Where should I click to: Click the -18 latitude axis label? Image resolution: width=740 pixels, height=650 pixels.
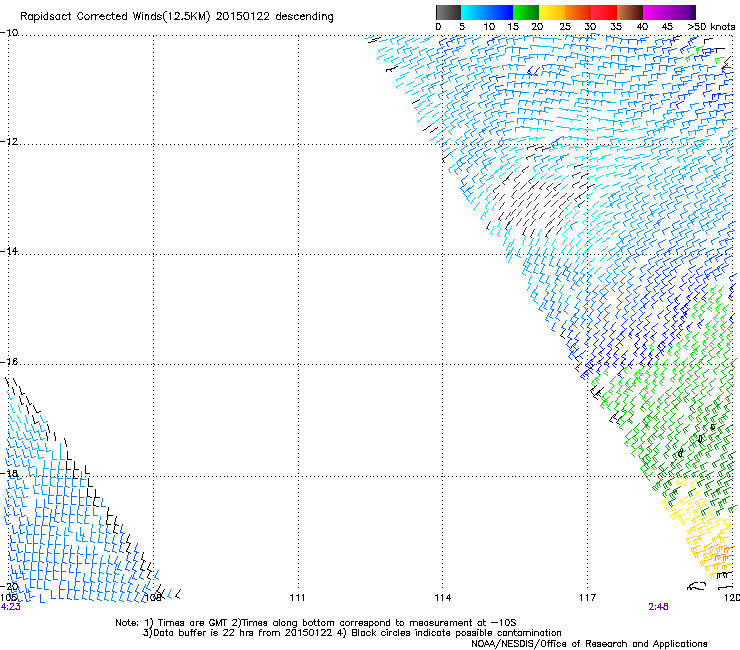pyautogui.click(x=9, y=473)
